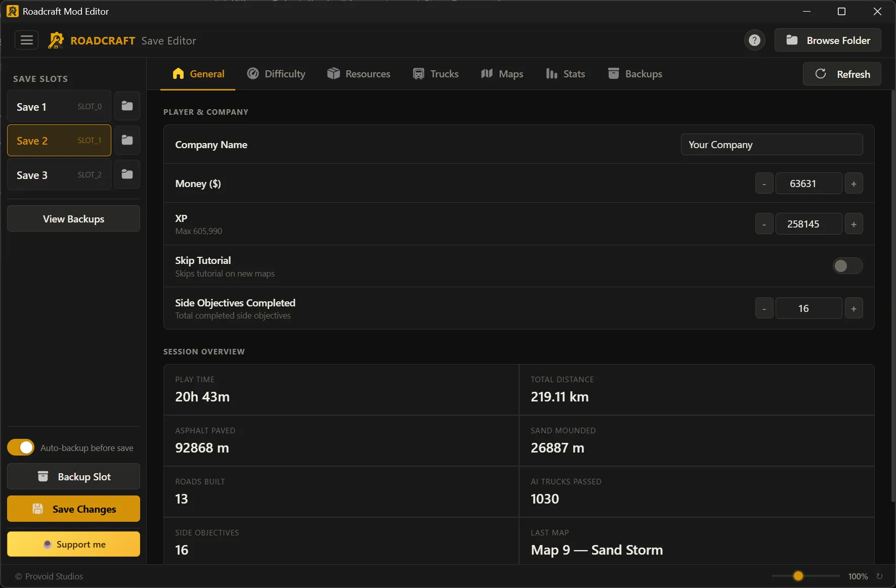Open folder for Save 1 slot

tap(127, 106)
